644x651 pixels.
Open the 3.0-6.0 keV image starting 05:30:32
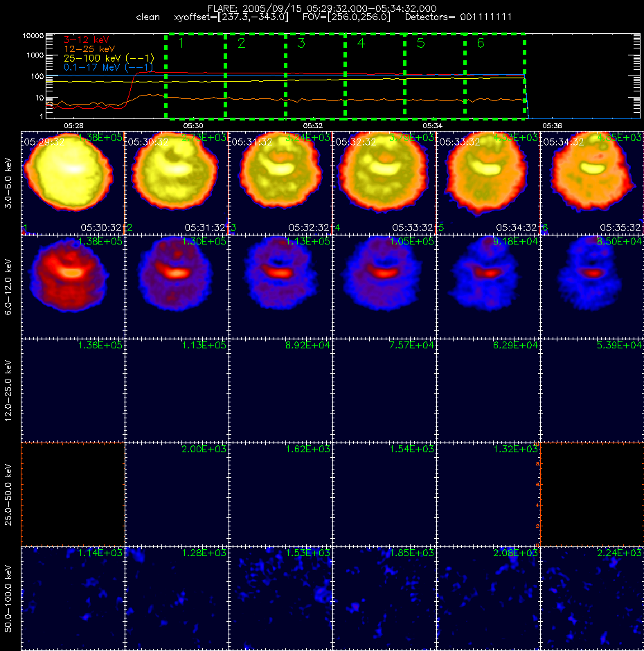click(x=177, y=183)
